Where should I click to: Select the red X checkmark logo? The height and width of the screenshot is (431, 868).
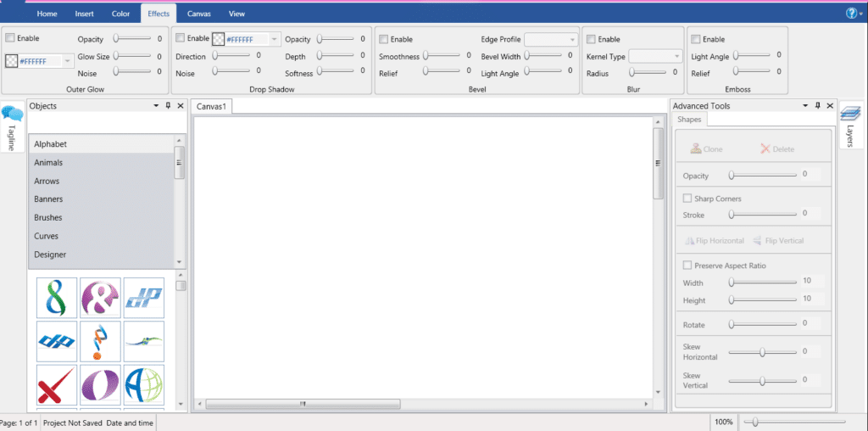[x=57, y=384]
